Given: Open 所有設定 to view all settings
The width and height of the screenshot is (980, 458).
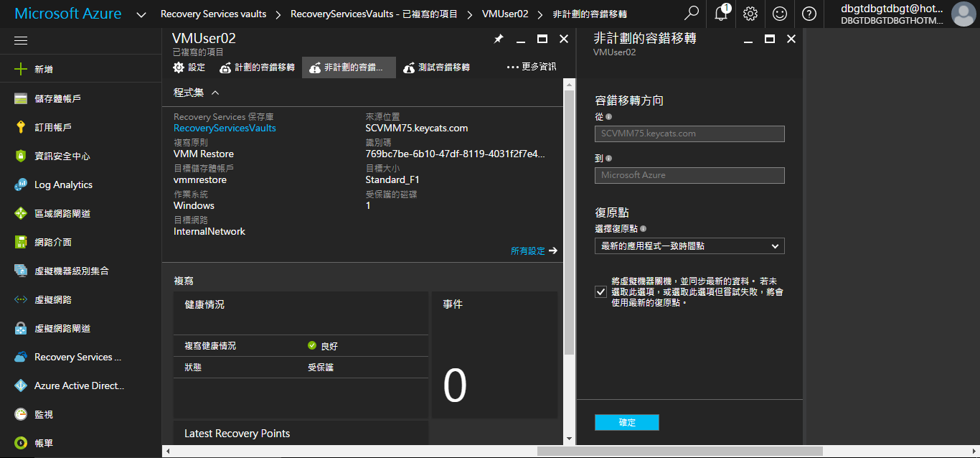Looking at the screenshot, I should 529,252.
